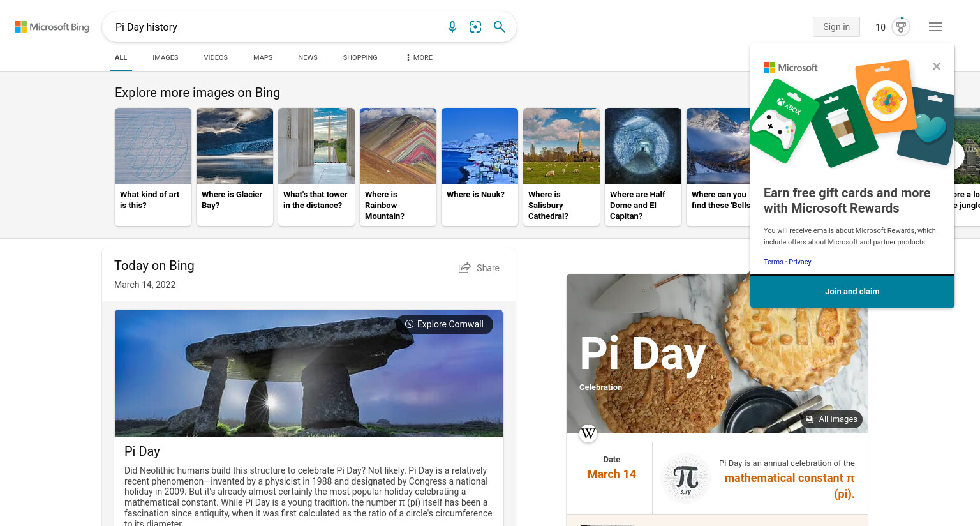Open the 'What kind of art is this?' card

point(153,167)
